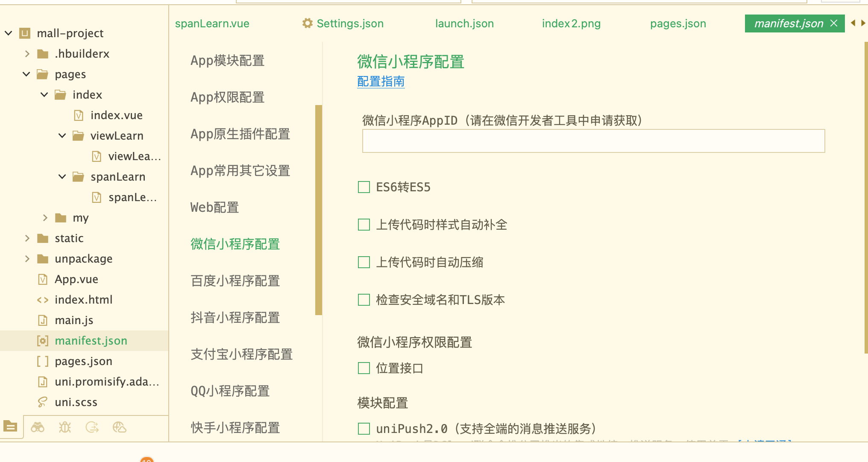Enable uniPush2.0 module checkbox

pyautogui.click(x=364, y=428)
